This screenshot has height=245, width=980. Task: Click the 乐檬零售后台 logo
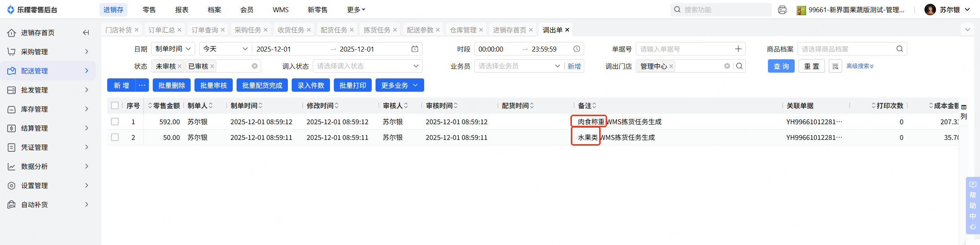point(32,10)
